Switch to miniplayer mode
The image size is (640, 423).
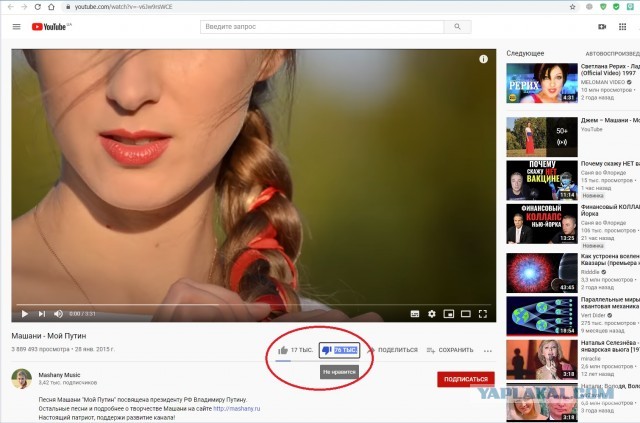pyautogui.click(x=449, y=314)
